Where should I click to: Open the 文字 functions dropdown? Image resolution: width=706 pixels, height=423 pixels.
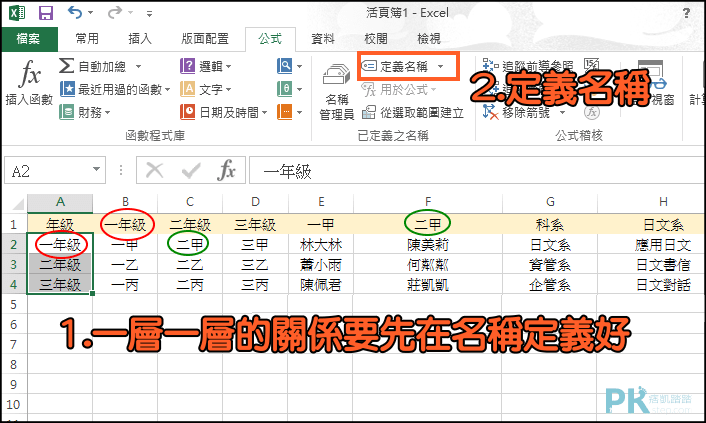(x=206, y=89)
